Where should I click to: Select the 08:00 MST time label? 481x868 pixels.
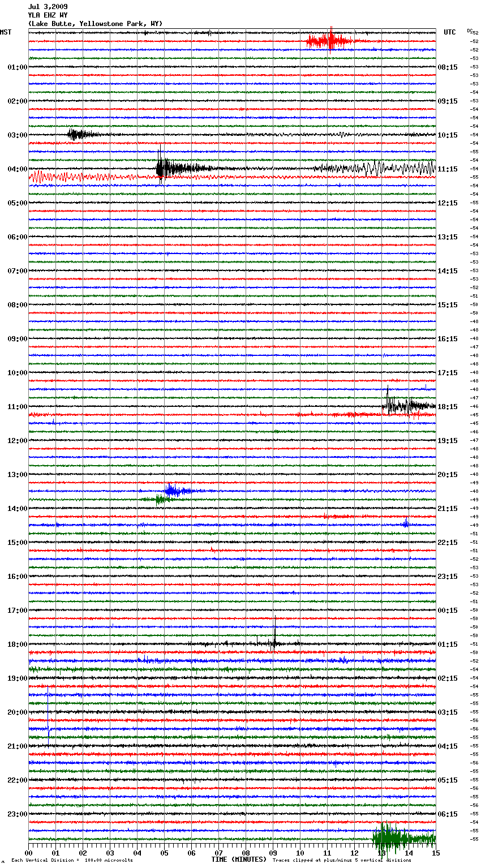[x=18, y=305]
